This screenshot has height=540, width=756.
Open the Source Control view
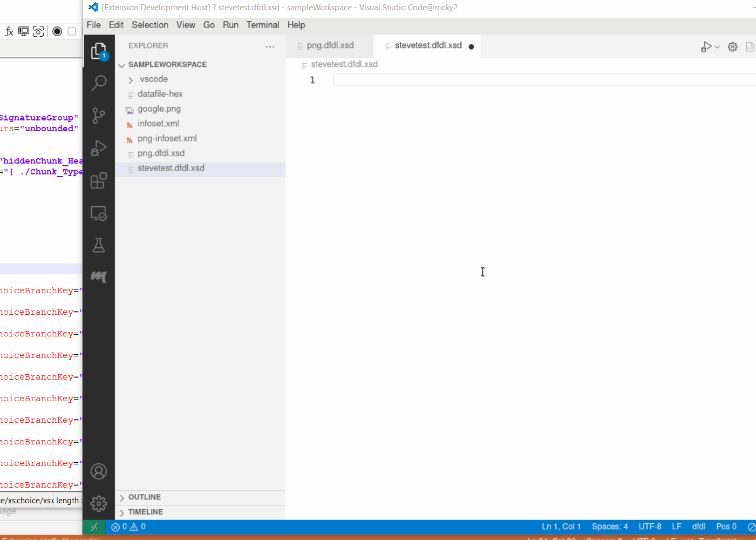pos(99,115)
